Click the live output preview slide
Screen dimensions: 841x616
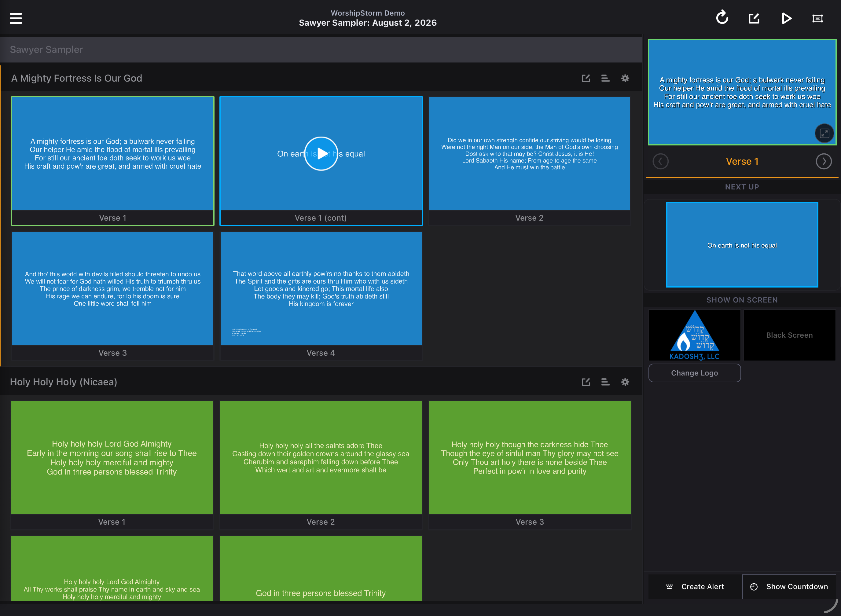click(742, 92)
